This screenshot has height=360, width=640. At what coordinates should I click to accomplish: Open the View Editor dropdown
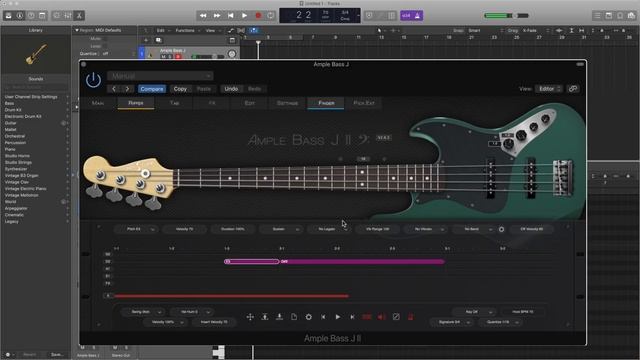549,89
